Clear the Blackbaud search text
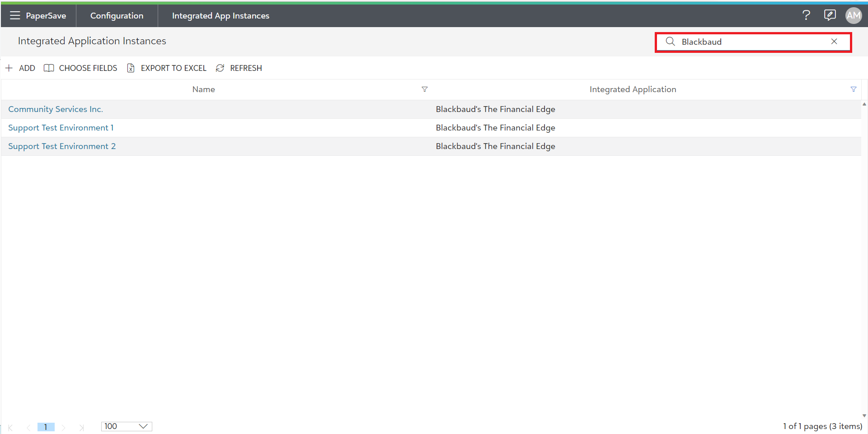The image size is (868, 434). 834,42
